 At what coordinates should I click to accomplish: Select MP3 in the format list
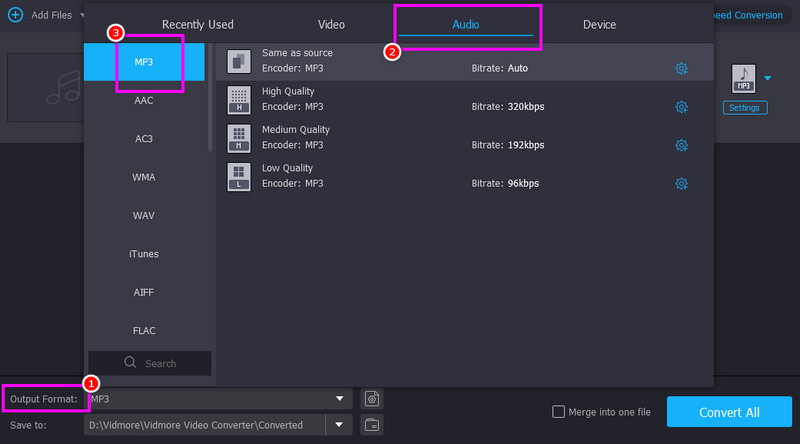click(x=144, y=62)
